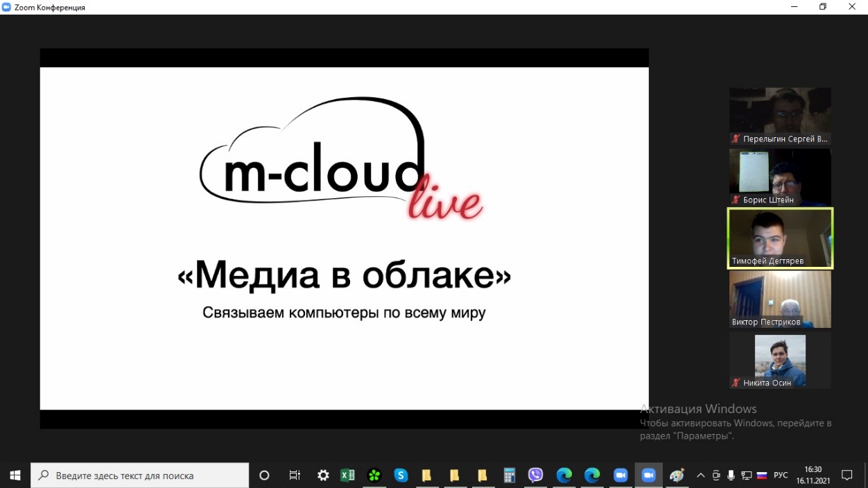The height and width of the screenshot is (488, 868).
Task: Click the taskbar search box
Action: tap(140, 476)
